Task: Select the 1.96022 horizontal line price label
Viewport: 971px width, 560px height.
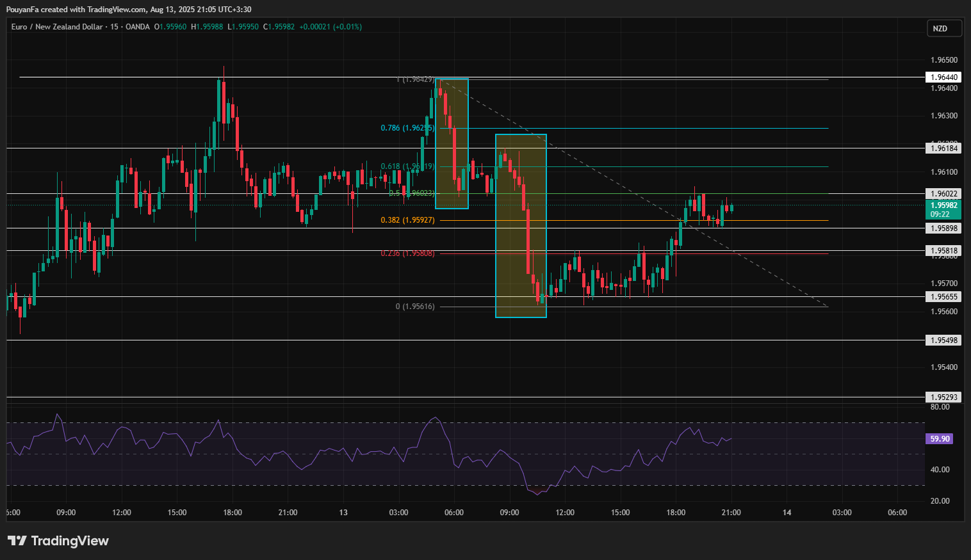Action: point(944,194)
